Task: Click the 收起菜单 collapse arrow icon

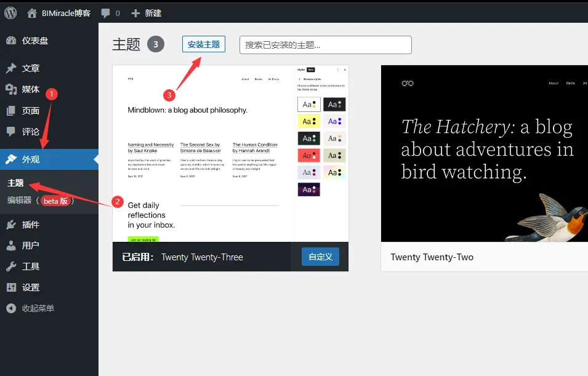Action: tap(11, 308)
